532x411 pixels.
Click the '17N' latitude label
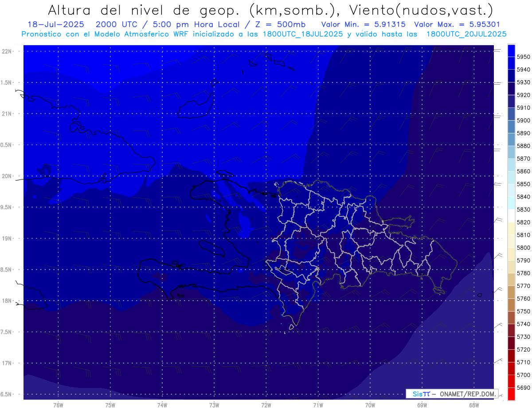[x=7, y=364]
